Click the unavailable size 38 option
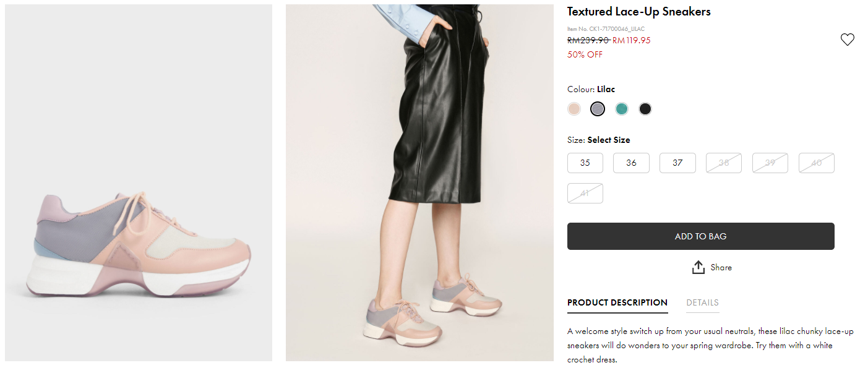The image size is (868, 368). click(723, 163)
